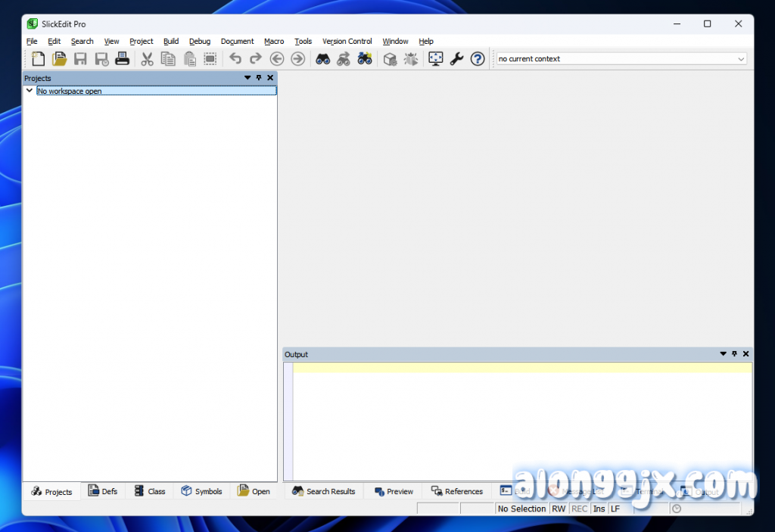Open the Version Control menu
This screenshot has width=775, height=532.
[x=347, y=42]
